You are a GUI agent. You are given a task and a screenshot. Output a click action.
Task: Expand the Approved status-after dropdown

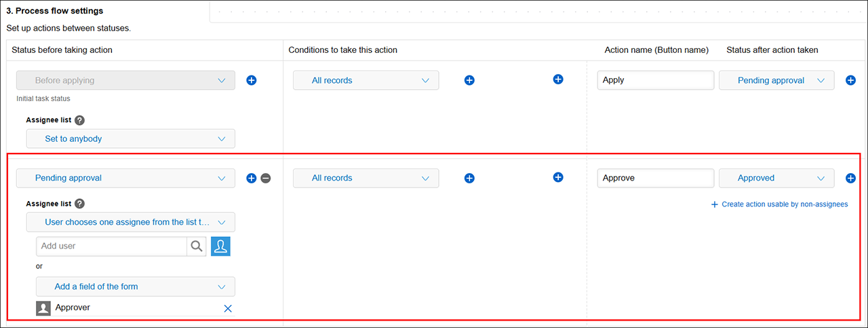[x=776, y=178]
